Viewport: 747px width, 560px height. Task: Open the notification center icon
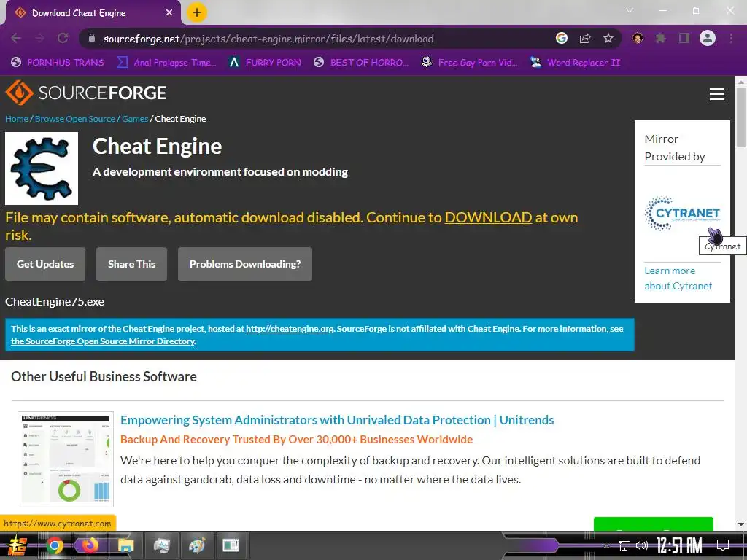pyautogui.click(x=723, y=545)
